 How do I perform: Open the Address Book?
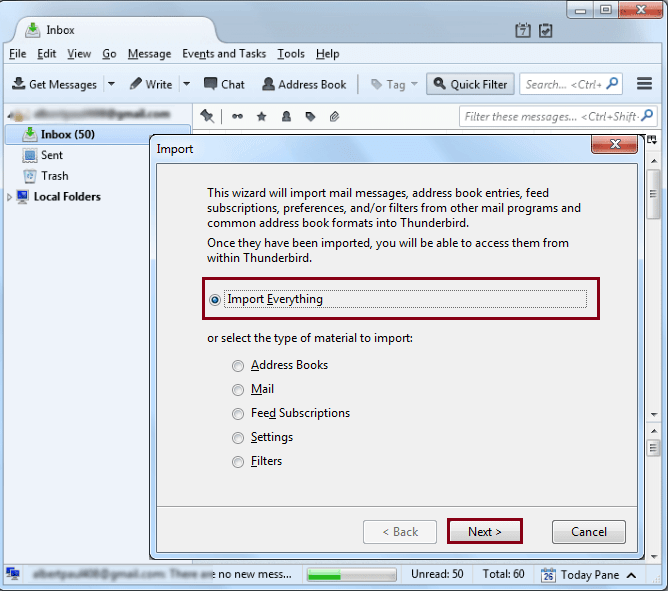coord(304,84)
